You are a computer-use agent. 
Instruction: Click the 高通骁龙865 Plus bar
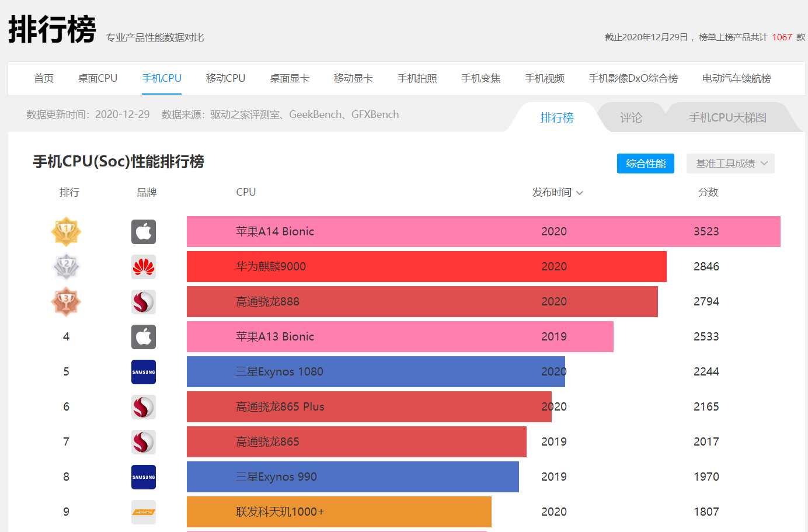369,407
